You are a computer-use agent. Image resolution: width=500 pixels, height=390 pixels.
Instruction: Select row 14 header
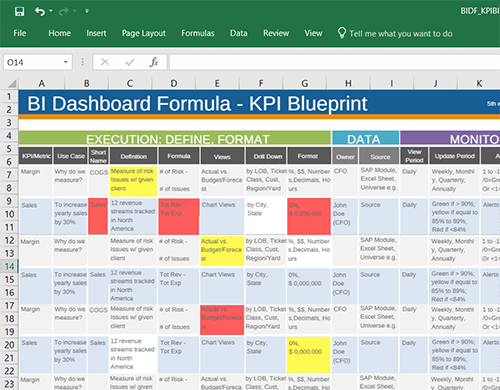pos(9,266)
